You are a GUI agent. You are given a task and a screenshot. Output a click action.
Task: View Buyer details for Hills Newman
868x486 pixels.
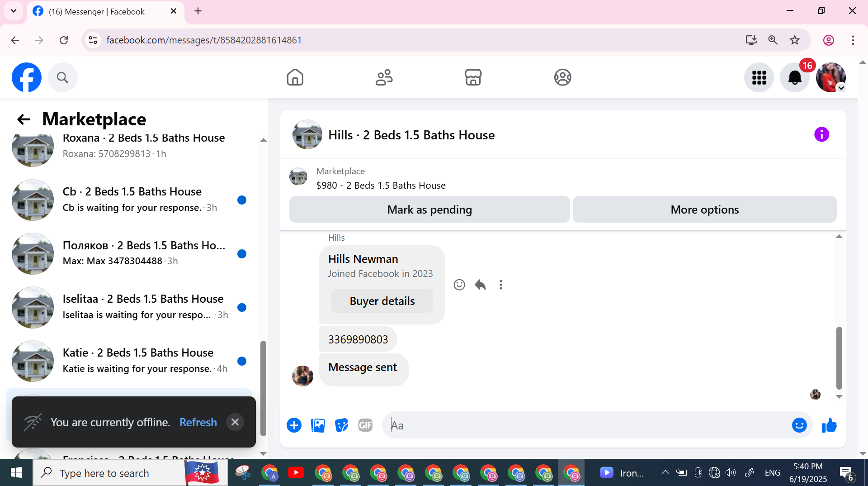[x=382, y=301]
